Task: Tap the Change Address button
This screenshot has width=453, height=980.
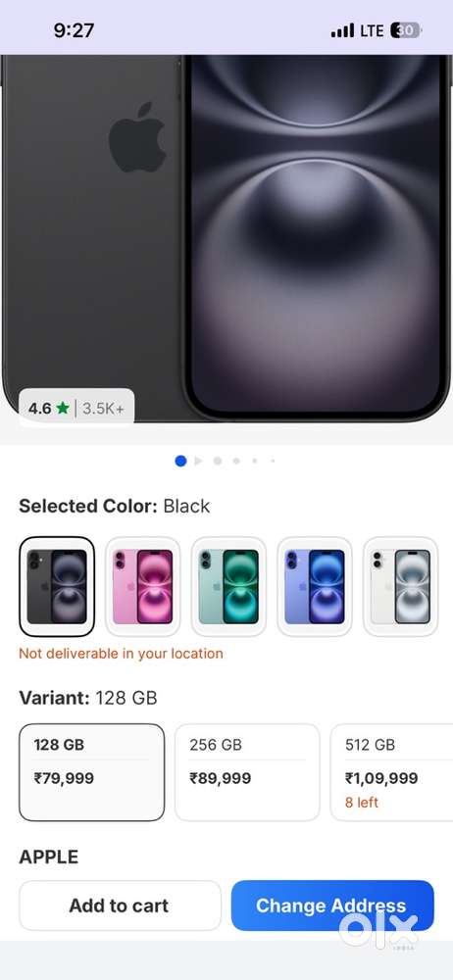Action: [332, 906]
